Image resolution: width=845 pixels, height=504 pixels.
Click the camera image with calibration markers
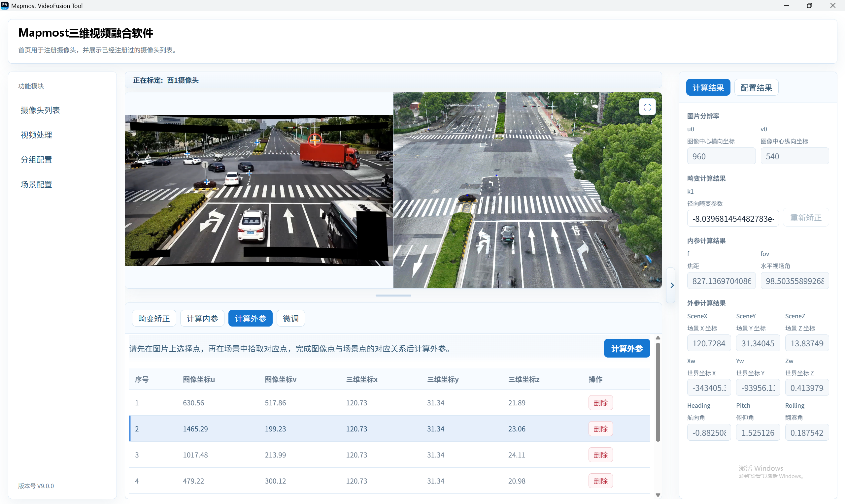click(259, 190)
